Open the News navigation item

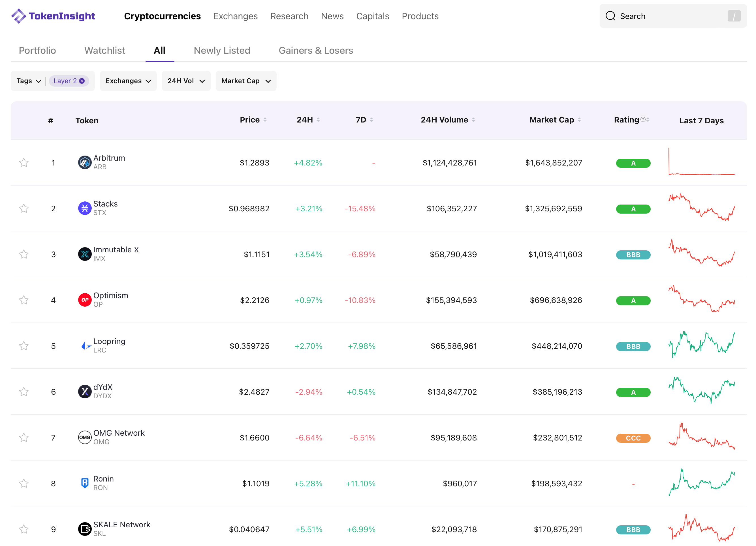pos(332,16)
